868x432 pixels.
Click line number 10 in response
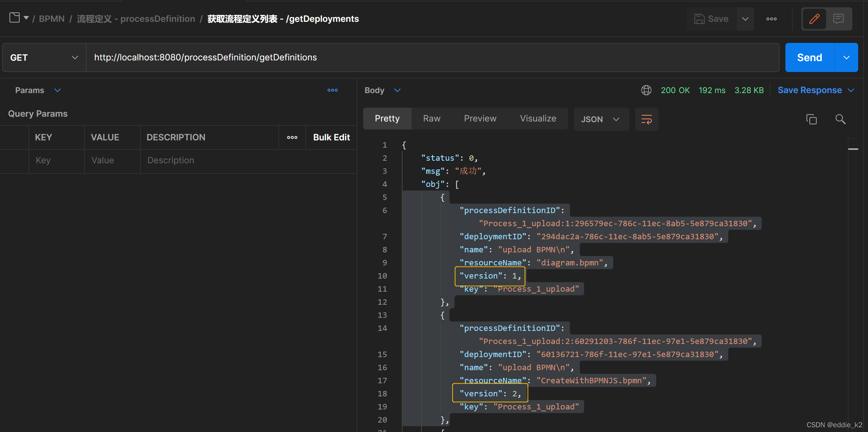tap(382, 276)
